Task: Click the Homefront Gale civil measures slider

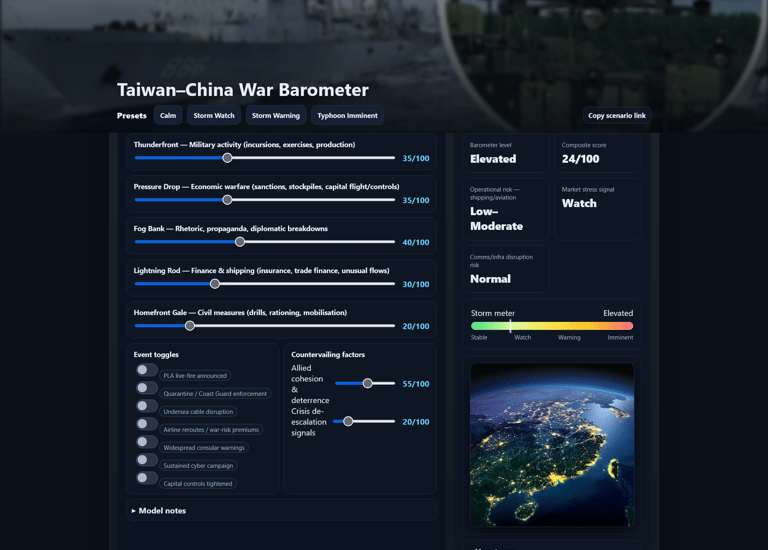Action: [265, 326]
